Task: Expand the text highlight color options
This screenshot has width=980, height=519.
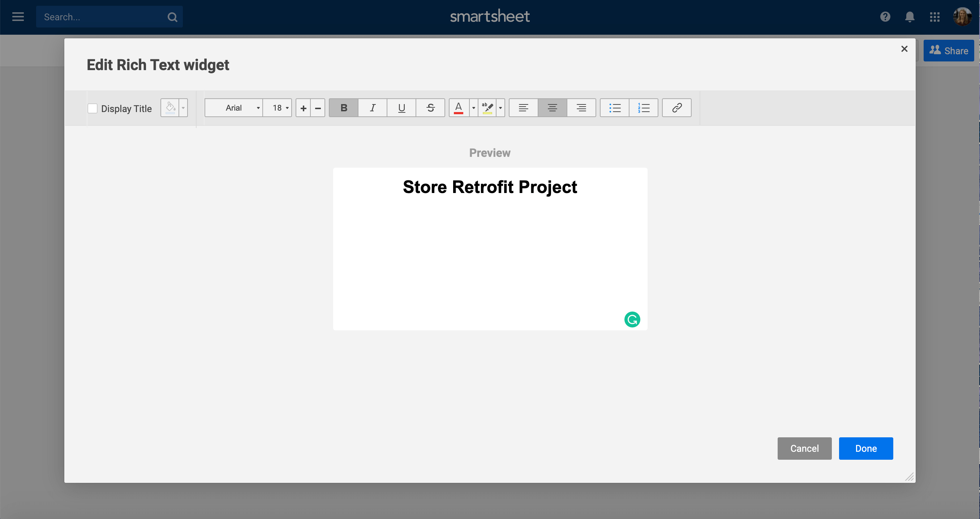Action: (x=500, y=108)
